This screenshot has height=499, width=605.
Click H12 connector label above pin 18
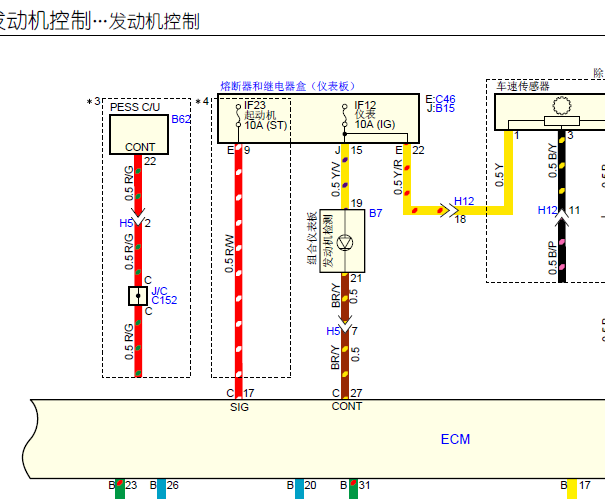(464, 201)
